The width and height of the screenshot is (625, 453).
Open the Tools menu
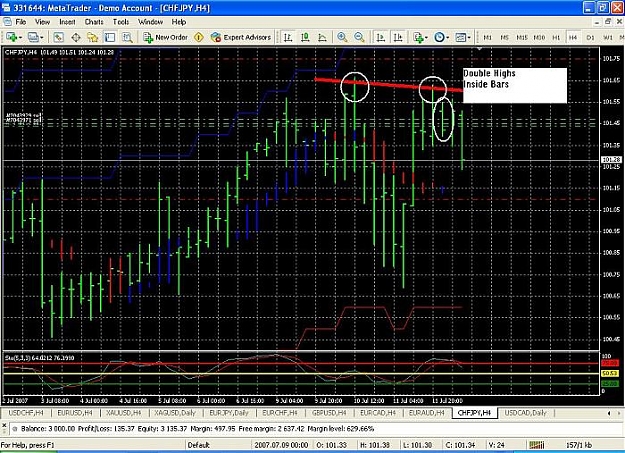[x=121, y=22]
